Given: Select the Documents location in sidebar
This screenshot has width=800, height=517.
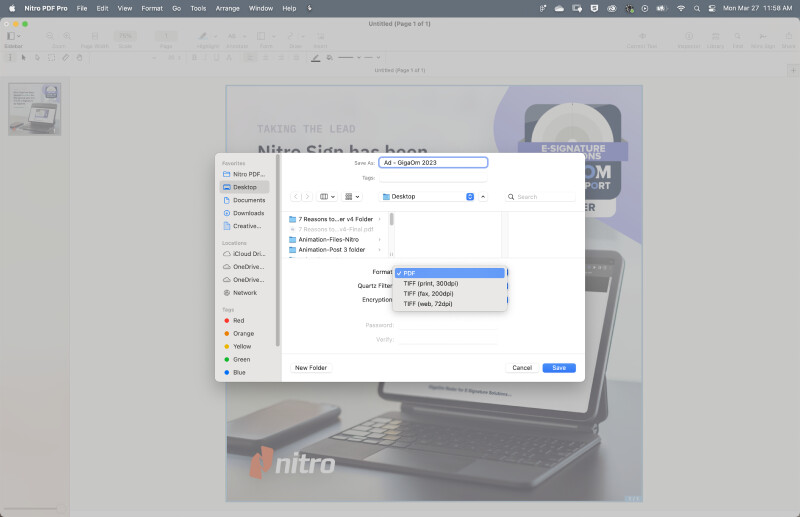Looking at the screenshot, I should 247,200.
